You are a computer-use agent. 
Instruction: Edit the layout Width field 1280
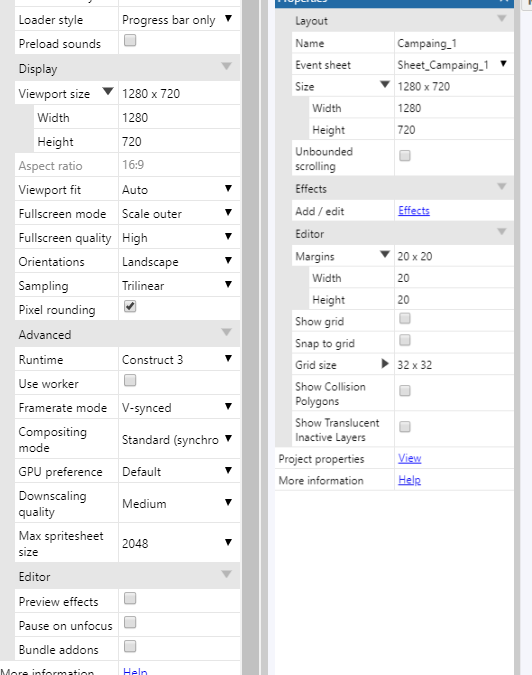(454, 108)
